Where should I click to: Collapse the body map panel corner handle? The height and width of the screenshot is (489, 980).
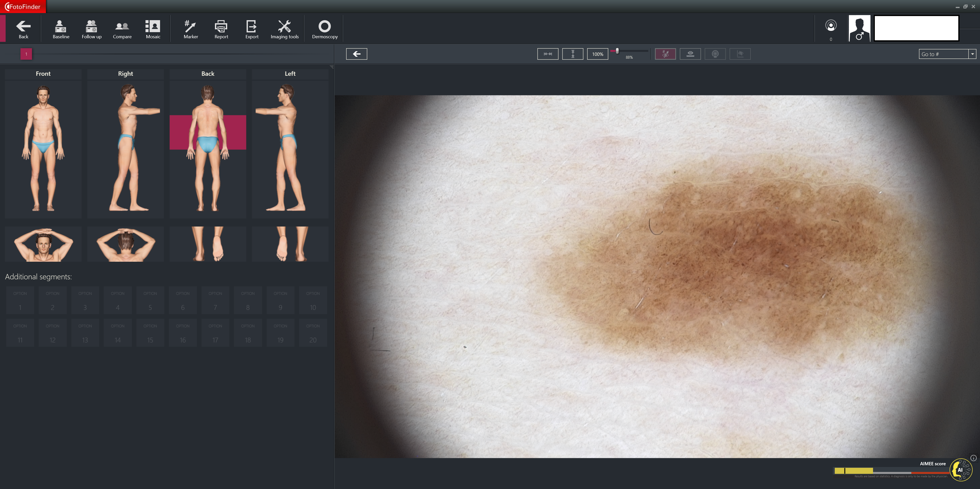(x=331, y=67)
